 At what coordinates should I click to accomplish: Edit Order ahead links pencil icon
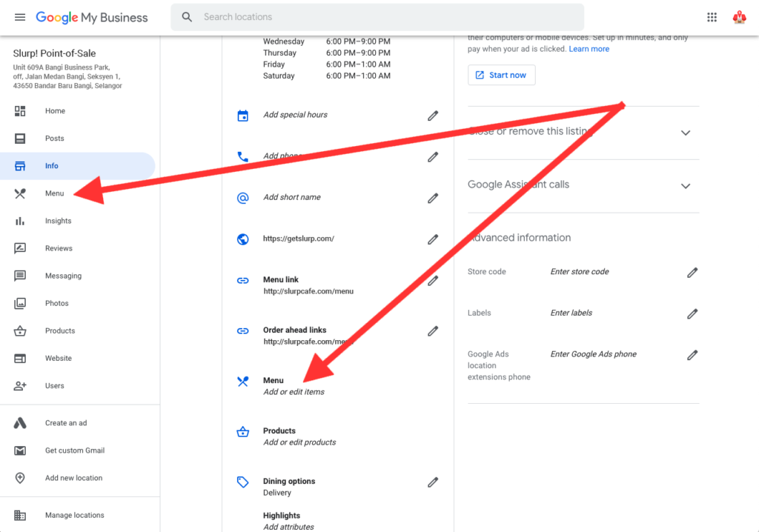click(433, 331)
